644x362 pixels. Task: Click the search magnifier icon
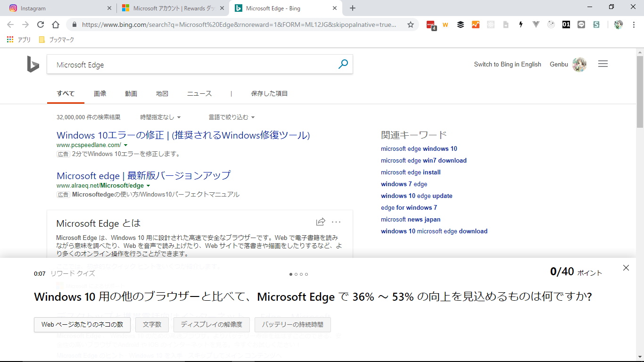coord(343,64)
